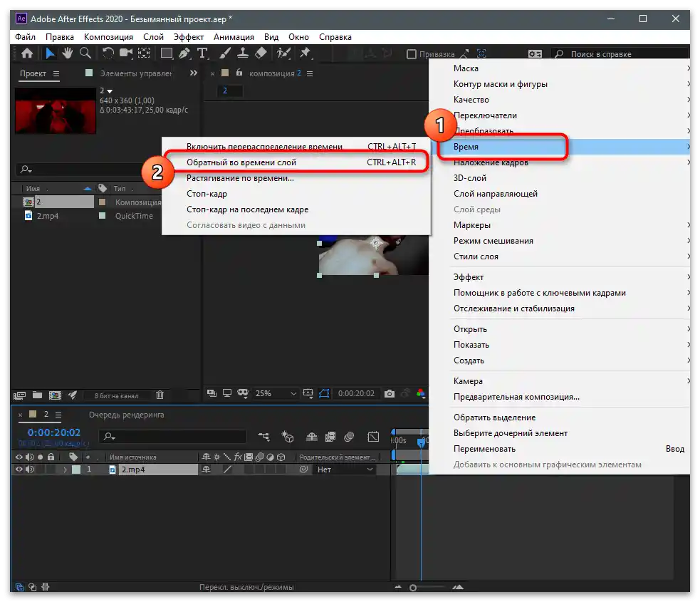This screenshot has width=700, height=602.
Task: Click the red project thumbnail preview
Action: tap(56, 110)
